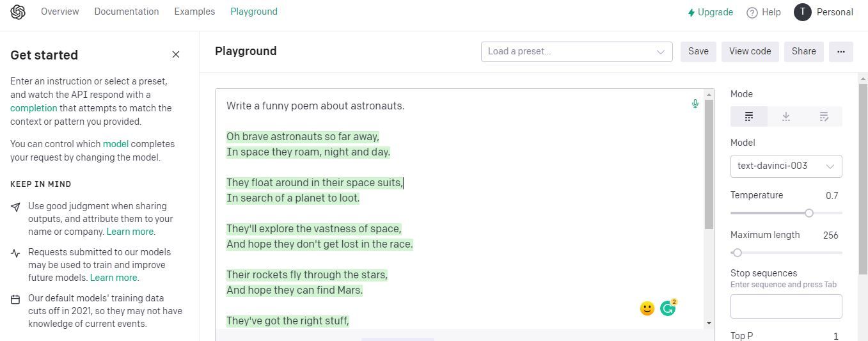Close the Get started panel
Viewport: 868px width, 341px height.
pyautogui.click(x=176, y=55)
